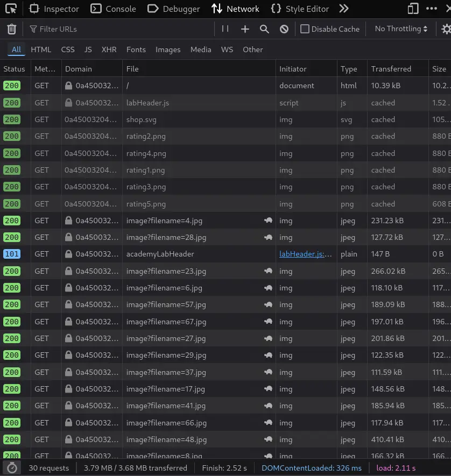Click lock icon on image?filename=67.jpg row
Viewport: 451px width, 476px height.
tap(69, 321)
